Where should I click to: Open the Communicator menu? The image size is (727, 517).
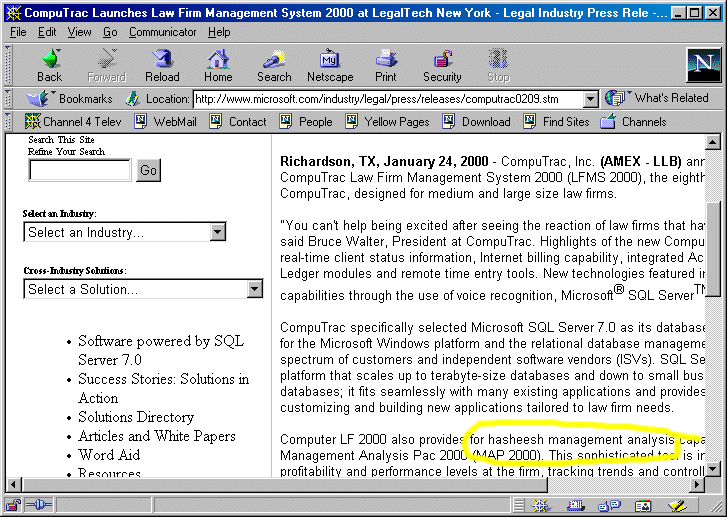[x=163, y=32]
